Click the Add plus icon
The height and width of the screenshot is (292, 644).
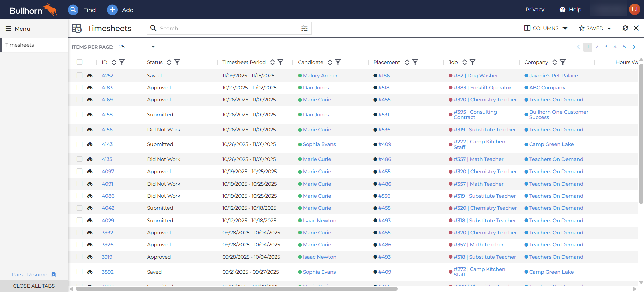point(112,10)
